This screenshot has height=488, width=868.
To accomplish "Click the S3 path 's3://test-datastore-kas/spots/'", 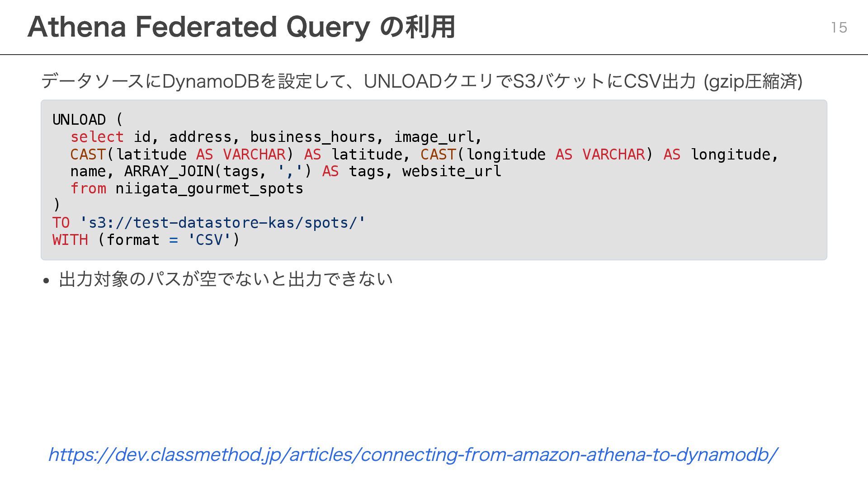I will tap(222, 223).
